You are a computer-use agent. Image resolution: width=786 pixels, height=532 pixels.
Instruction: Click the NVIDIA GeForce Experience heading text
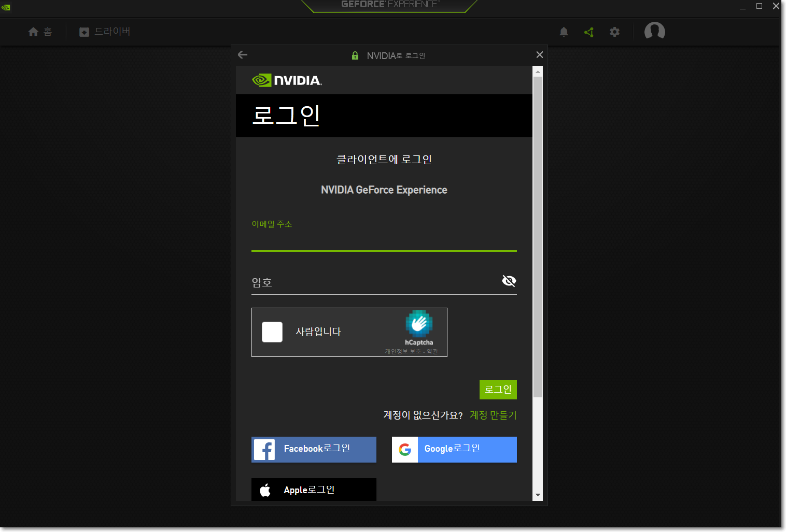point(384,190)
